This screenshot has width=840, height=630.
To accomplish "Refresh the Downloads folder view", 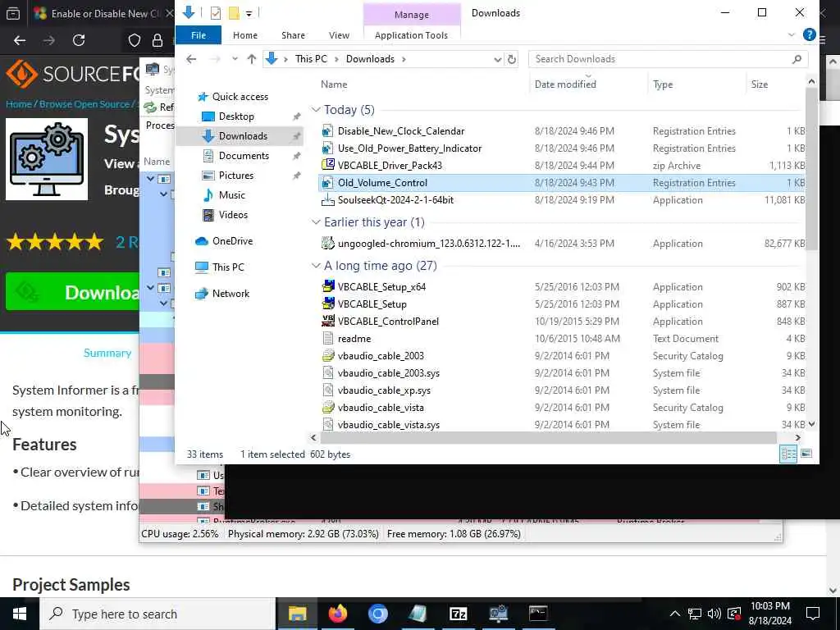I will (x=512, y=59).
